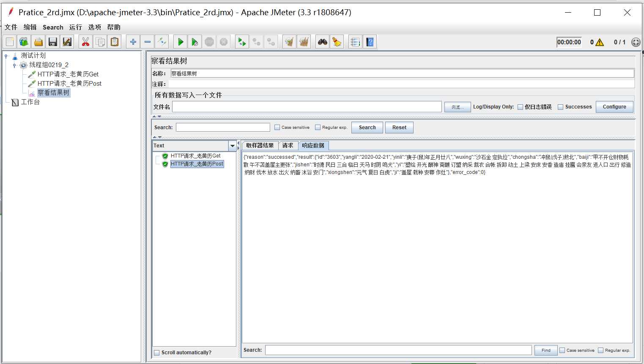Screen dimensions: 644x364
Task: Click the 注释 comment field
Action: click(x=402, y=84)
